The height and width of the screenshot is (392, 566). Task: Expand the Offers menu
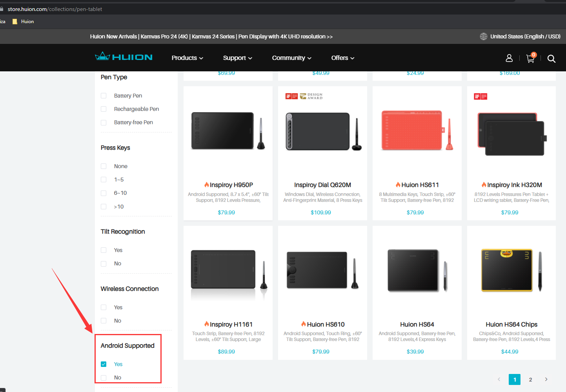click(x=342, y=58)
